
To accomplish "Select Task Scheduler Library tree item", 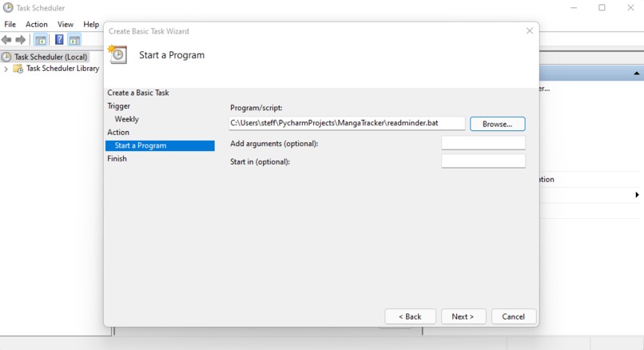I will click(62, 69).
